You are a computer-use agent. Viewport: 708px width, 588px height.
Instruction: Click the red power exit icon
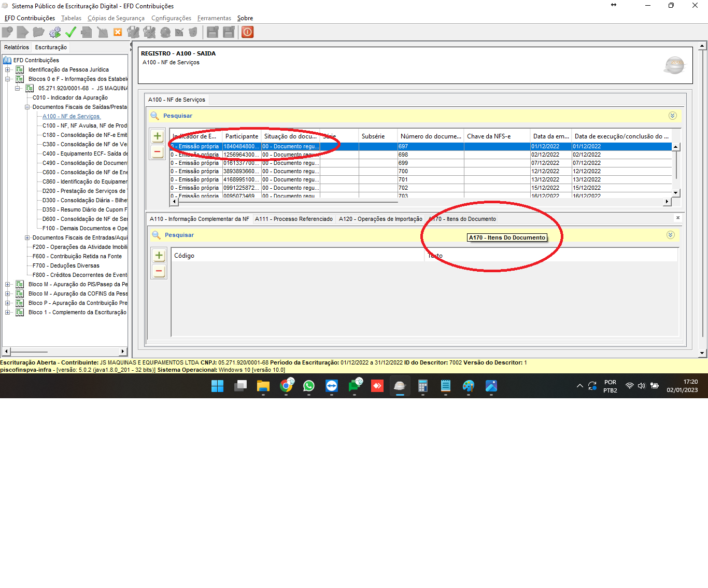click(x=248, y=32)
